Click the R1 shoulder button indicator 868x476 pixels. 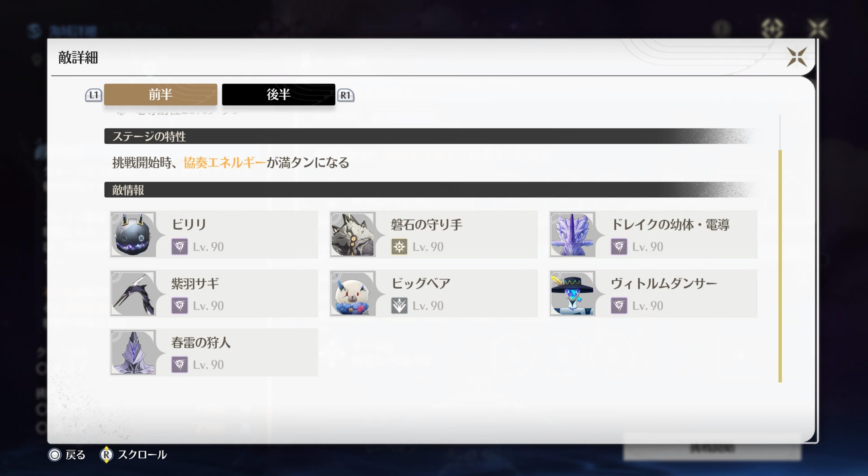point(346,96)
